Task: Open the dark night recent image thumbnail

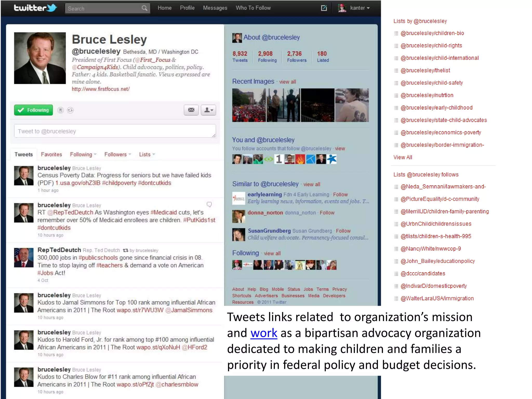Action: pyautogui.click(x=317, y=105)
